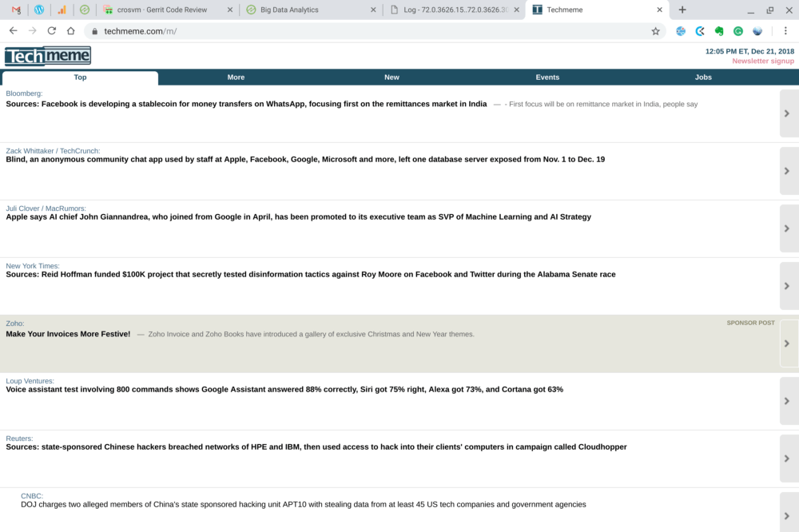Open the Apple AI chief Giannandrea headline
Viewport: 799px width, 532px height.
tap(299, 217)
